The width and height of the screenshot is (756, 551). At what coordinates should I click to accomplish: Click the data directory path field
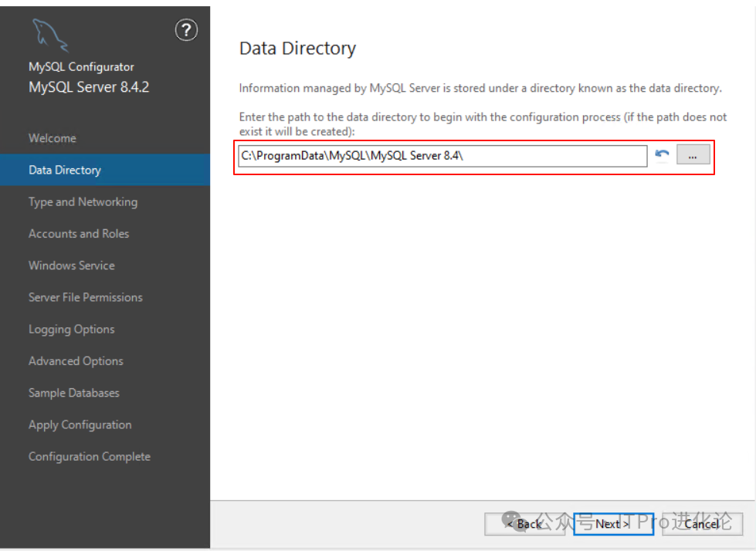[x=442, y=156]
